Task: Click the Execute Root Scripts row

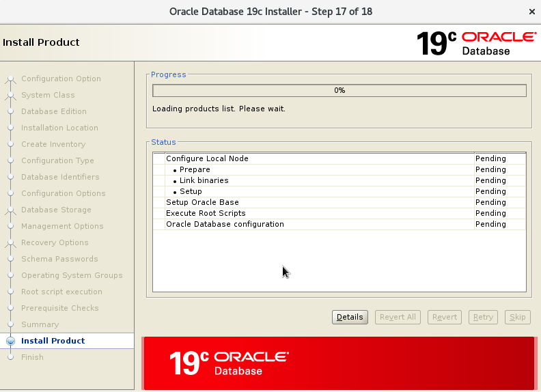Action: tap(339, 213)
